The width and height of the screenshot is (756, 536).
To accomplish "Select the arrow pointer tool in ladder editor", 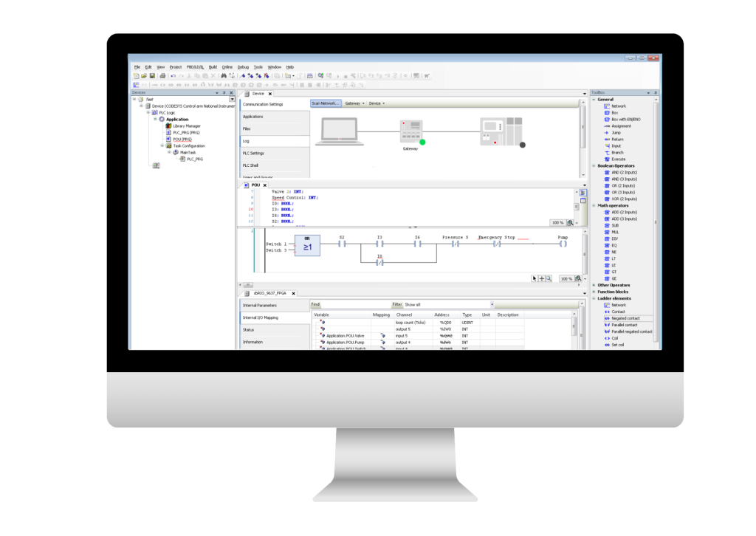I will click(535, 278).
